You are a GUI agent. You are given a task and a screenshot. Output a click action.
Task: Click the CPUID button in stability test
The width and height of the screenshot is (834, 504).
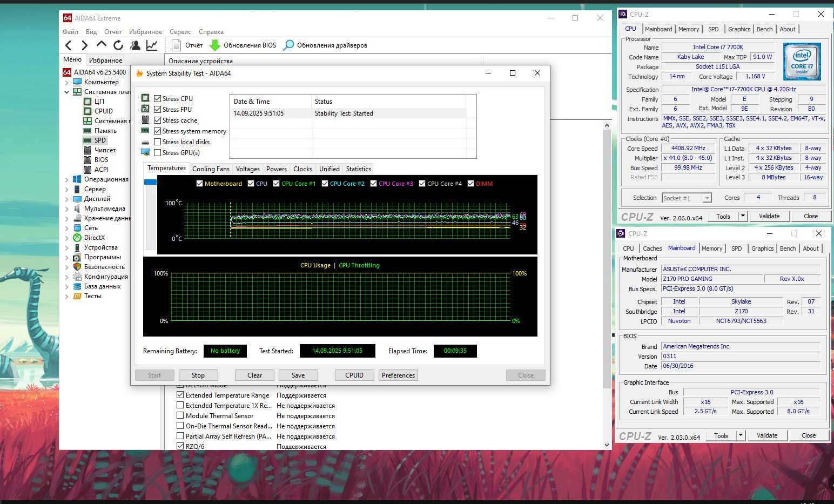point(354,375)
